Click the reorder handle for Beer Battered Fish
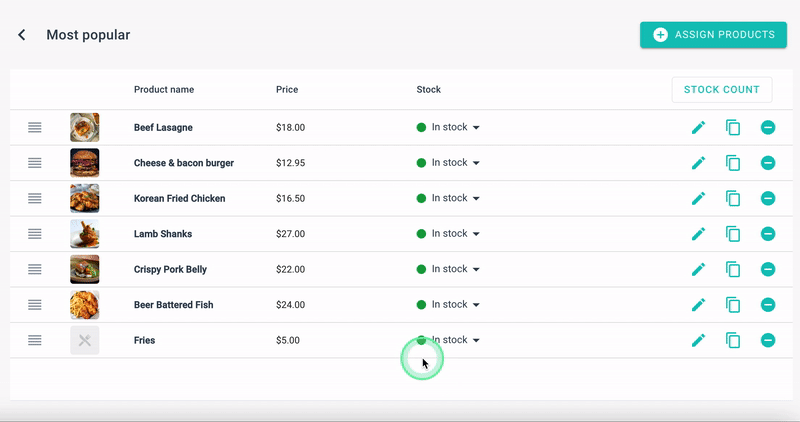The width and height of the screenshot is (800, 422). click(35, 305)
